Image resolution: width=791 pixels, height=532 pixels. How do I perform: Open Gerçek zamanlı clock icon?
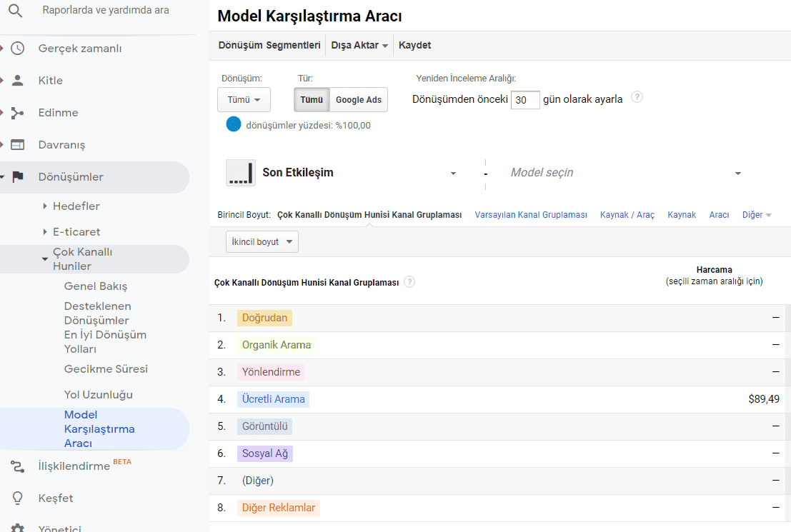coord(18,49)
